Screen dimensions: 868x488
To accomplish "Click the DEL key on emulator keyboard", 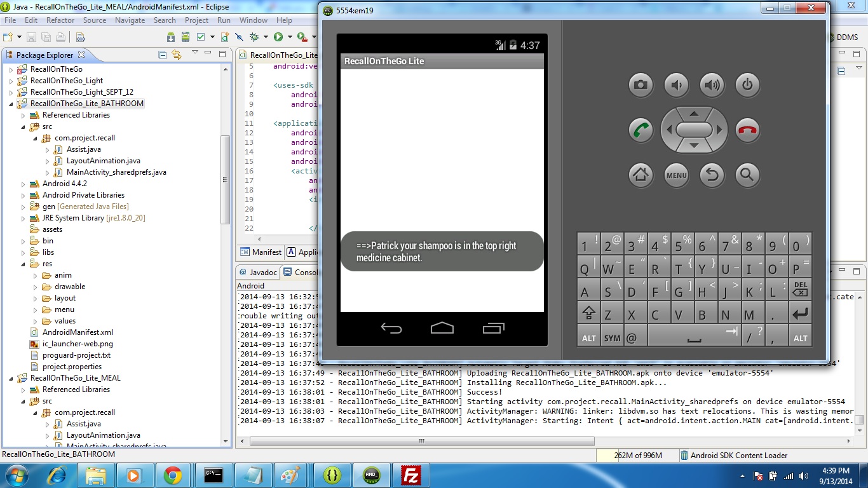I will pos(800,289).
